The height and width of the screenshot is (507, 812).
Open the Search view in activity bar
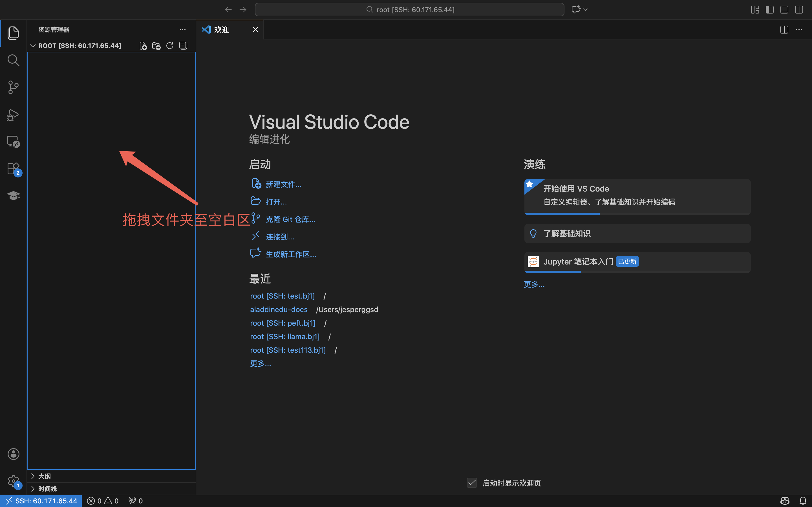tap(13, 60)
